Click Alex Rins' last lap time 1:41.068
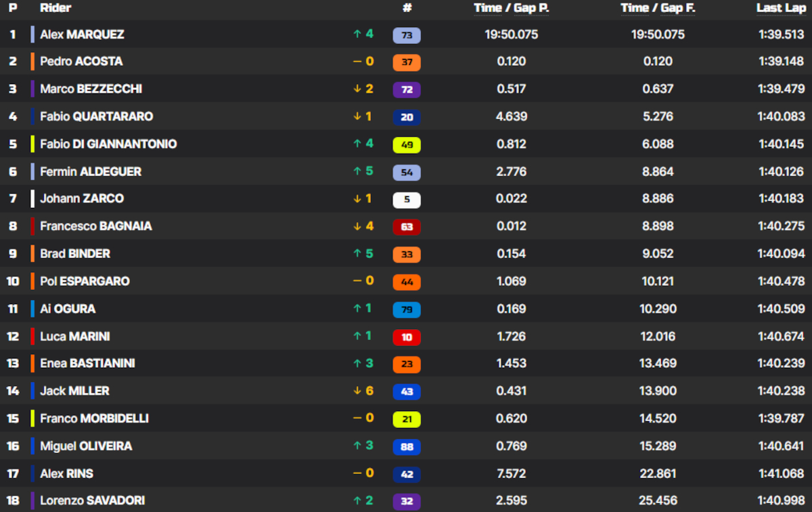This screenshot has height=512, width=812. pos(781,474)
